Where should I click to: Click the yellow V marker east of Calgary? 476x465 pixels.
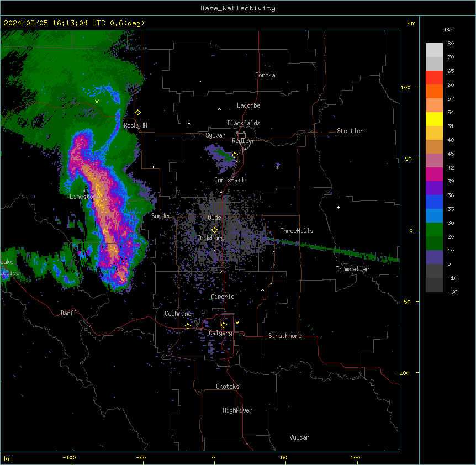[x=237, y=323]
